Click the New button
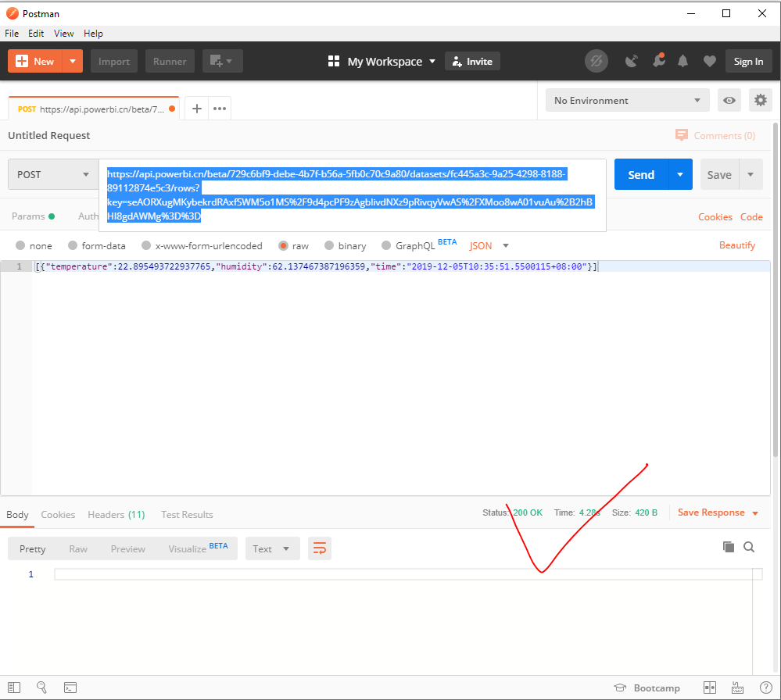The image size is (781, 700). [x=35, y=61]
